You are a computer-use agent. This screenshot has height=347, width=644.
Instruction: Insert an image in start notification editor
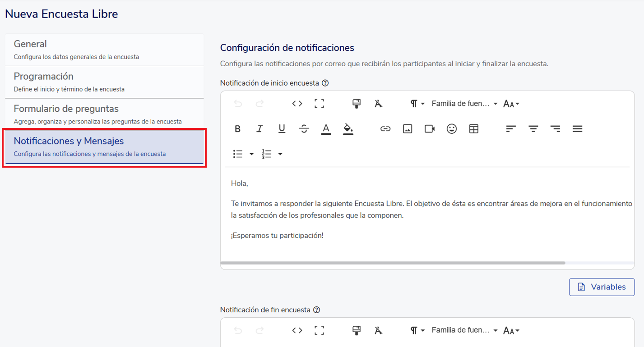pos(408,129)
